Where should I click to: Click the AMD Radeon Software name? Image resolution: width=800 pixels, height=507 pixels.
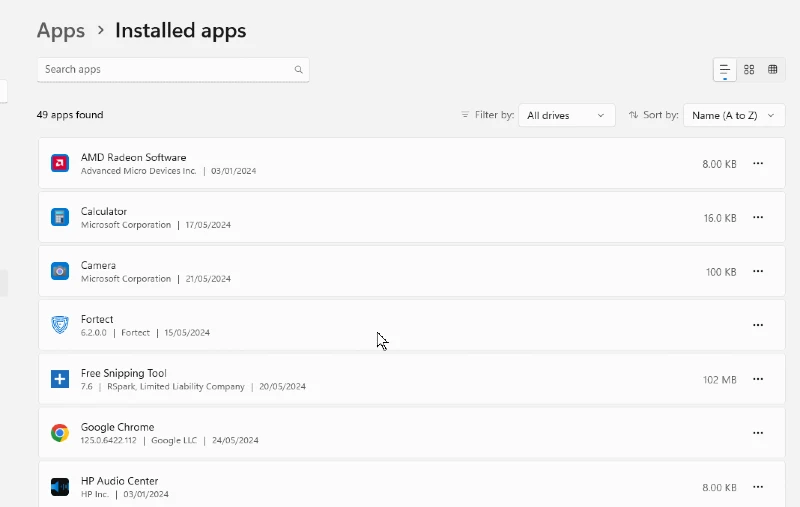[x=133, y=158]
